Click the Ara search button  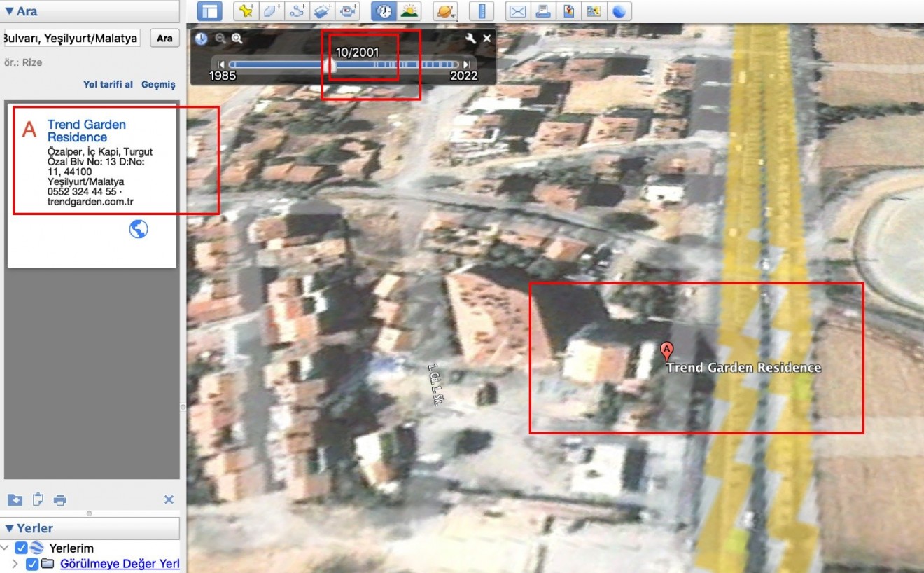(164, 38)
